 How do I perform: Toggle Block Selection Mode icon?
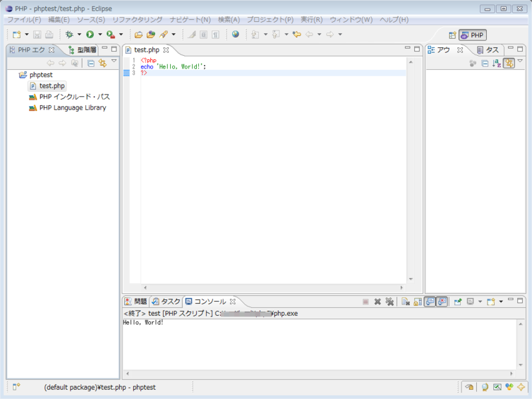(203, 35)
